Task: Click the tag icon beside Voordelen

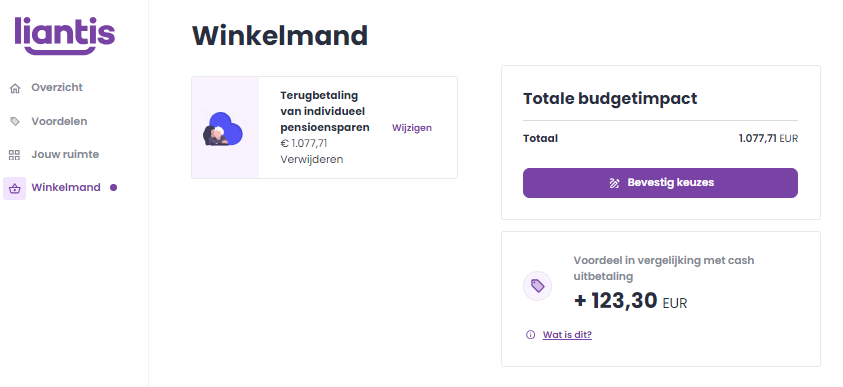Action: tap(15, 122)
